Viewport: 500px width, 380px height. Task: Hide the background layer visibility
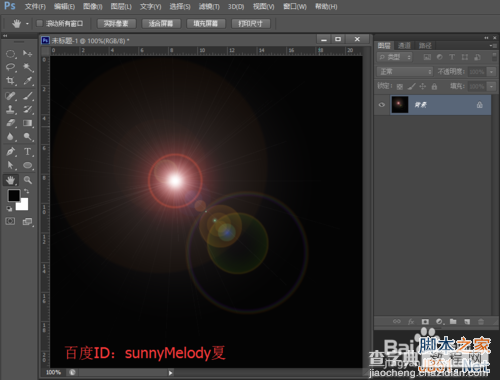382,105
